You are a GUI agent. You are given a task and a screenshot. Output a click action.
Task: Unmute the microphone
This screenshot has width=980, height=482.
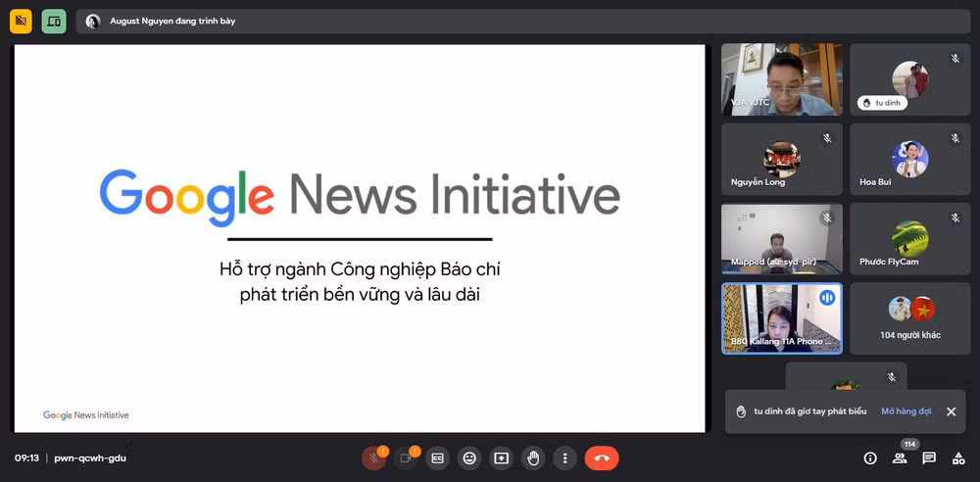373,458
